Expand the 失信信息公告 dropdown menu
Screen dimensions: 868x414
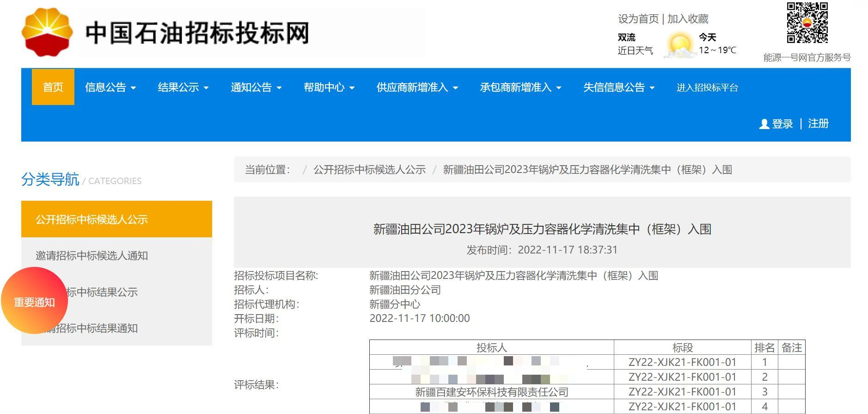[x=619, y=87]
